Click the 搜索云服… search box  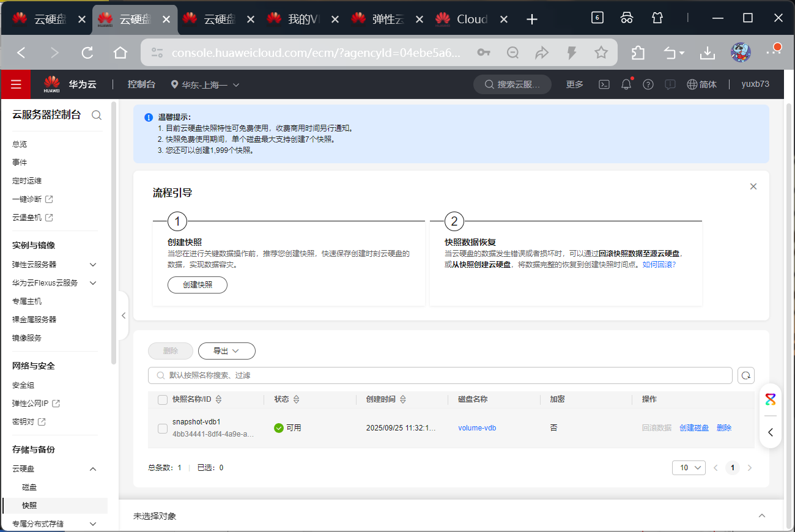[513, 84]
